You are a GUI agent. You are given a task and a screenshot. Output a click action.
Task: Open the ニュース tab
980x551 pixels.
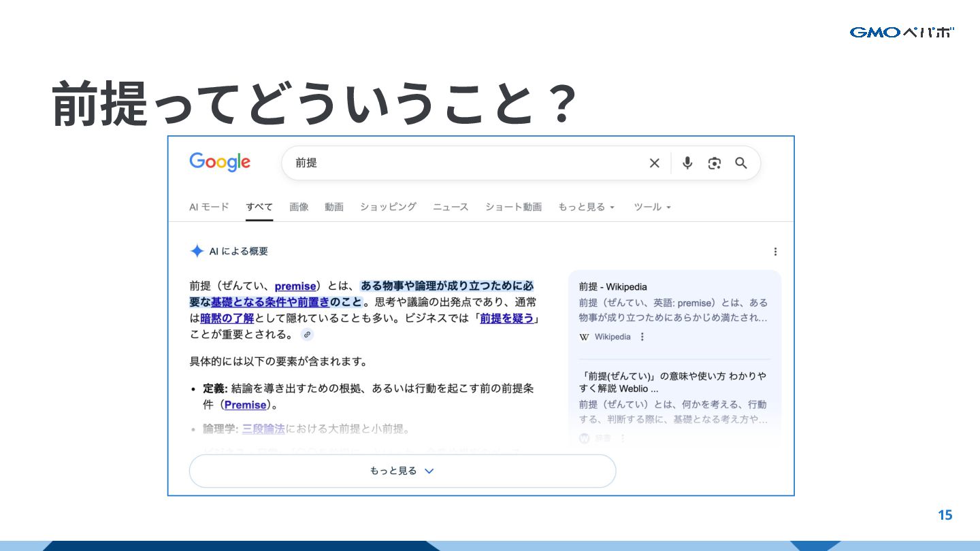click(451, 207)
